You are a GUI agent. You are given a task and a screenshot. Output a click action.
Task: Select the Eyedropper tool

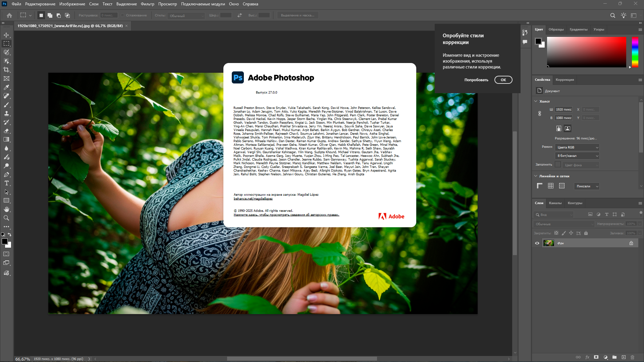coord(6,87)
